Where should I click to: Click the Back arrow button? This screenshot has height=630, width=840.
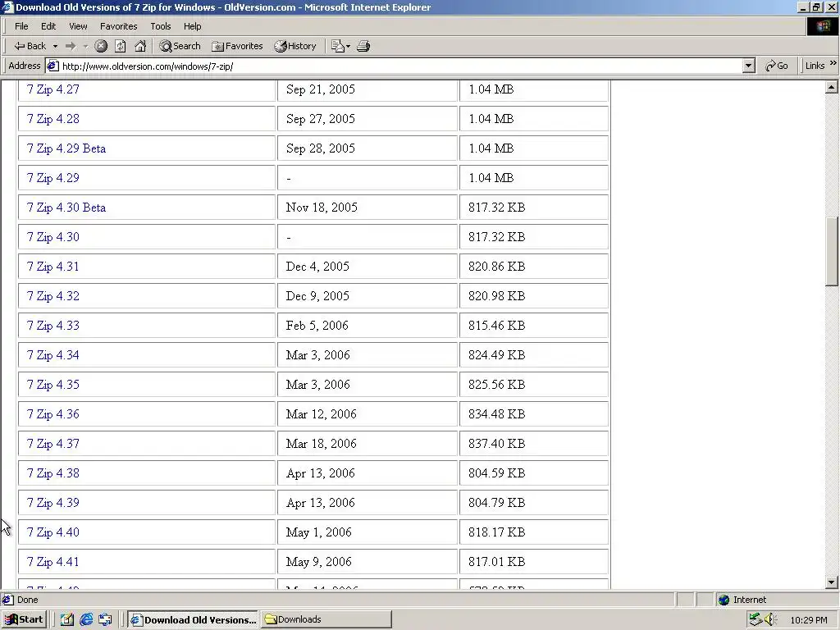click(30, 46)
